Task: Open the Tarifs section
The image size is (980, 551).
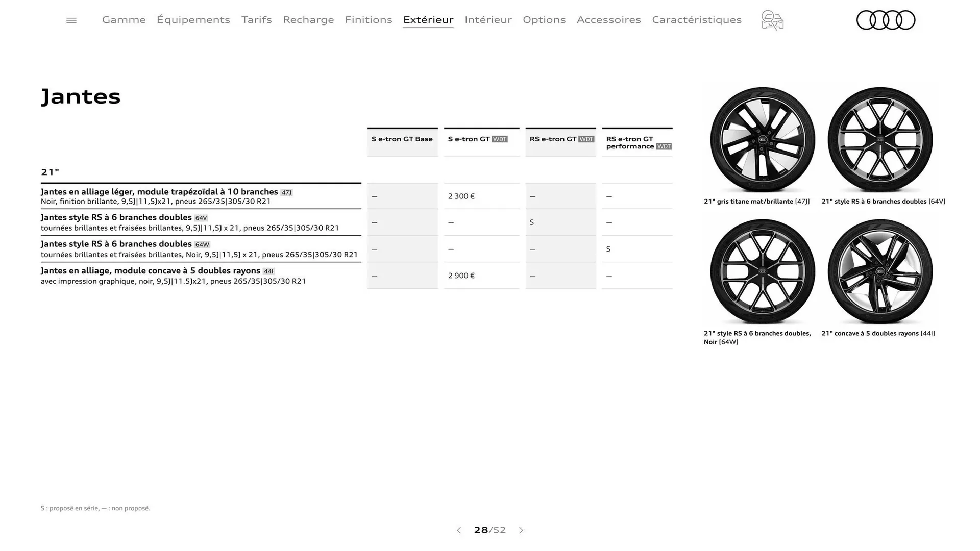Action: [x=257, y=20]
